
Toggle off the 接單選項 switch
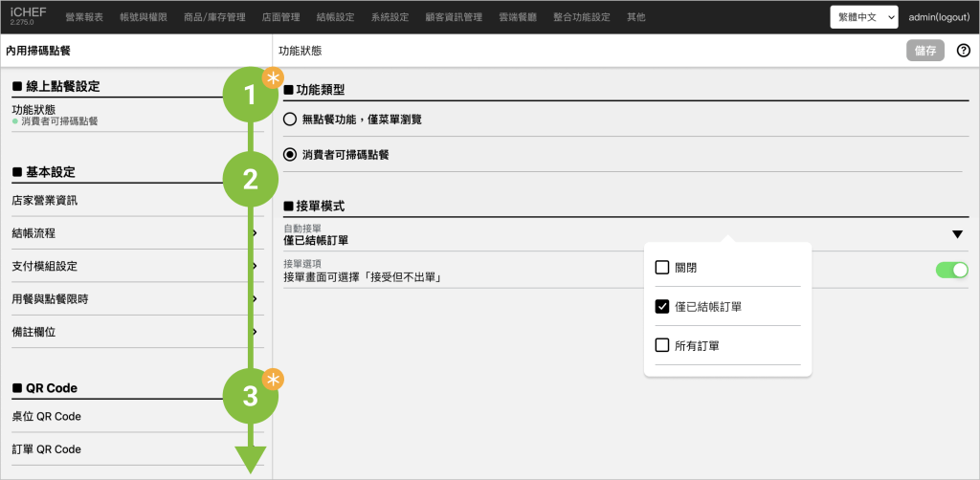pyautogui.click(x=951, y=271)
